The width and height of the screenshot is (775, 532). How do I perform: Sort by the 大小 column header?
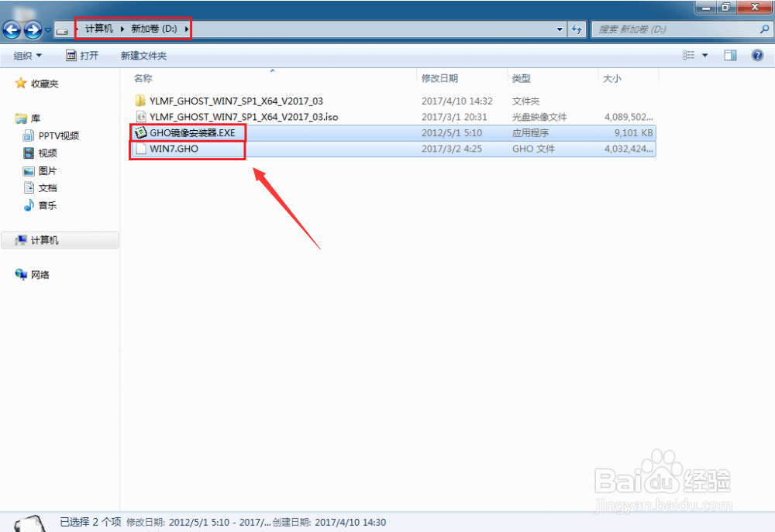tap(612, 78)
